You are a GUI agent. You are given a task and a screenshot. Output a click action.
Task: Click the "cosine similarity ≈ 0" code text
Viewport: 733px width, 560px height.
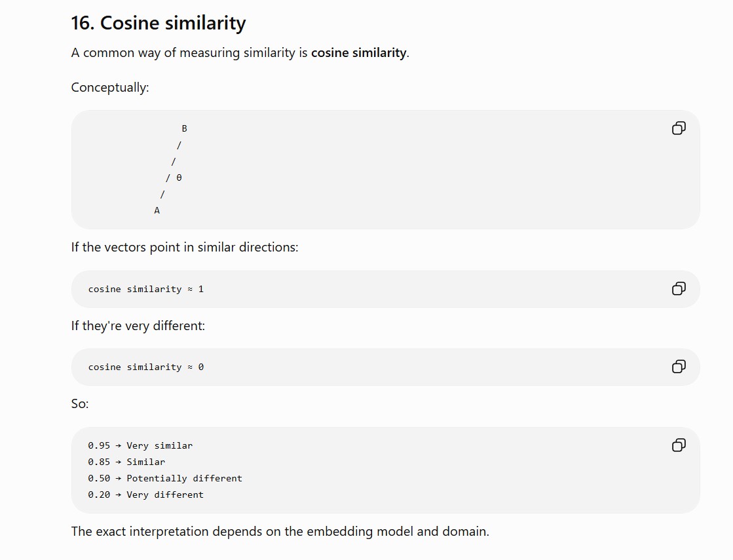click(146, 367)
